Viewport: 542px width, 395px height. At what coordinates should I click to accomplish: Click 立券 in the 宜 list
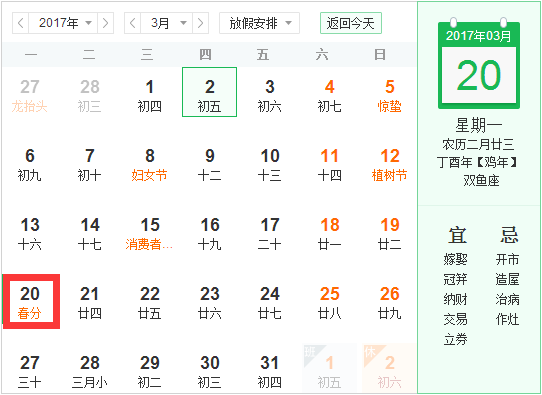pos(456,339)
